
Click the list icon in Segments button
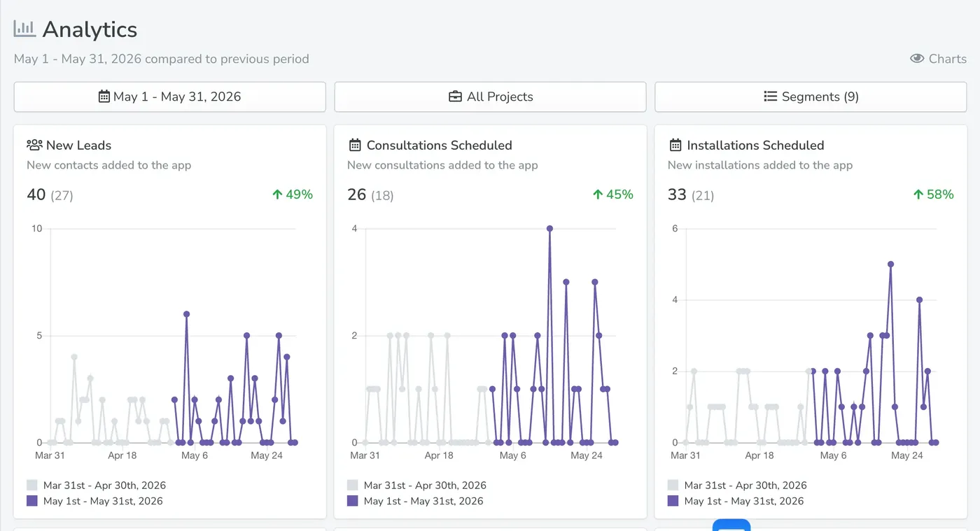click(771, 97)
